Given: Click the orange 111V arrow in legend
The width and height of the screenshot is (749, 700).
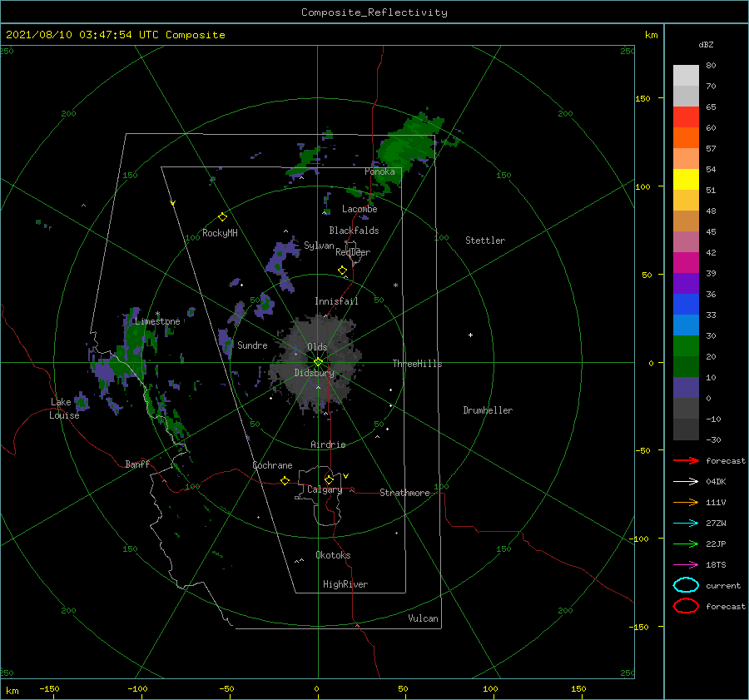Looking at the screenshot, I should coord(686,502).
